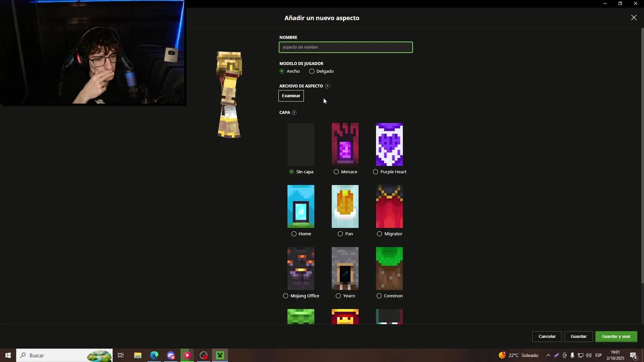
Task: Open Minecraft Launcher creeper icon in taskbar
Action: coord(220,355)
